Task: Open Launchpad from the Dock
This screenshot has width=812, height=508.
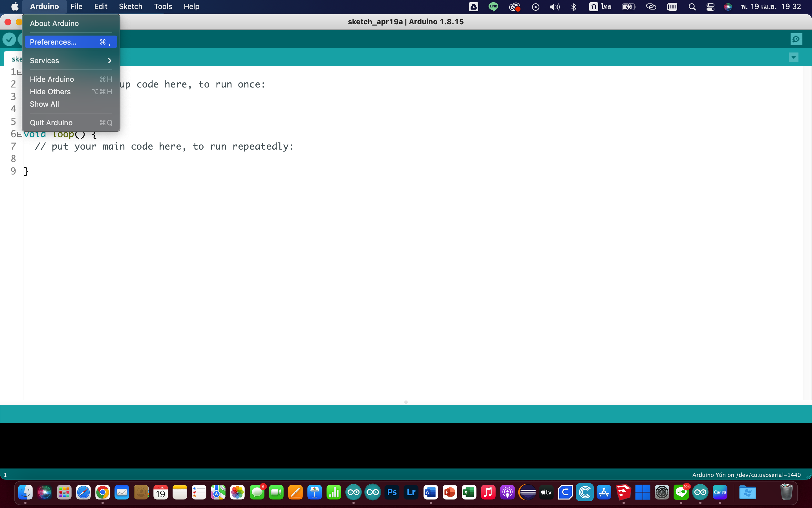Action: 64,492
